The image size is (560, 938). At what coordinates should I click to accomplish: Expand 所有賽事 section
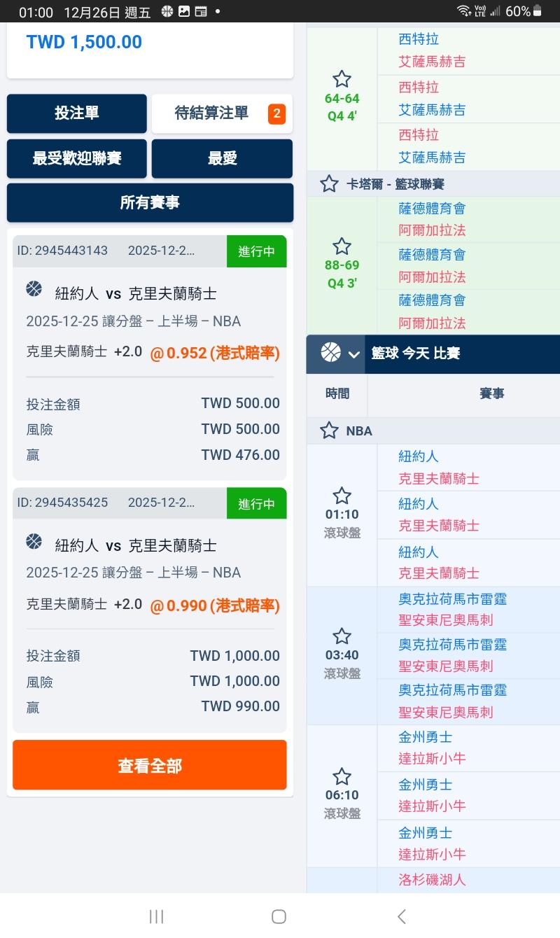pos(150,202)
